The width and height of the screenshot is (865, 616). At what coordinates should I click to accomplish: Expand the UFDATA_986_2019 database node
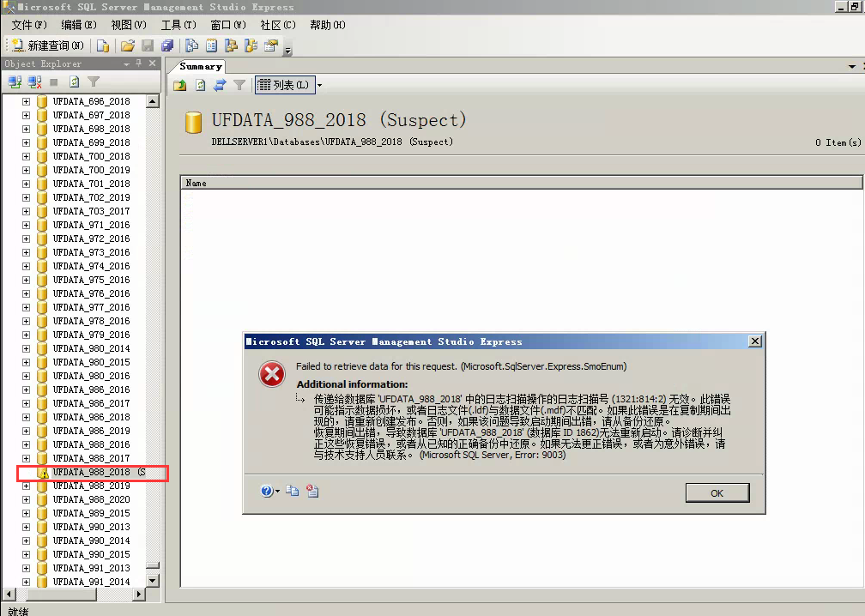click(x=26, y=431)
